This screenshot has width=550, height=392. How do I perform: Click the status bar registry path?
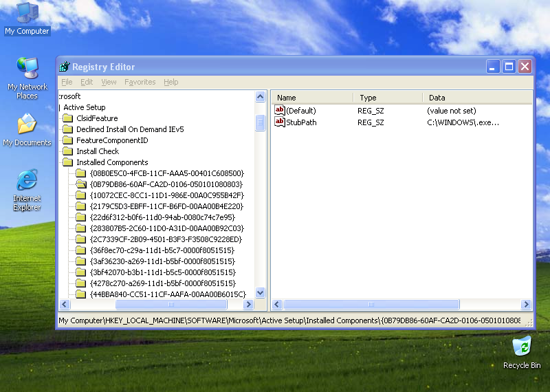pyautogui.click(x=289, y=320)
